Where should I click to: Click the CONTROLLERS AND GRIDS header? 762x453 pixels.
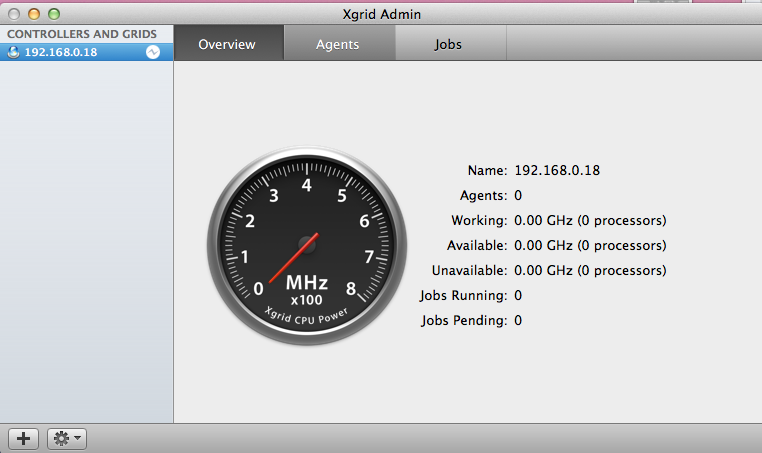click(x=82, y=34)
